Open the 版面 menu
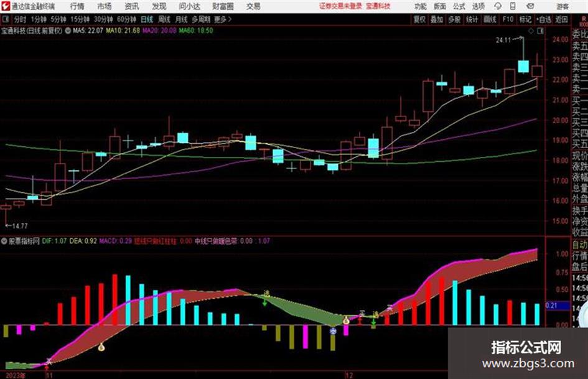Image resolution: width=588 pixels, height=379 pixels. (440, 6)
